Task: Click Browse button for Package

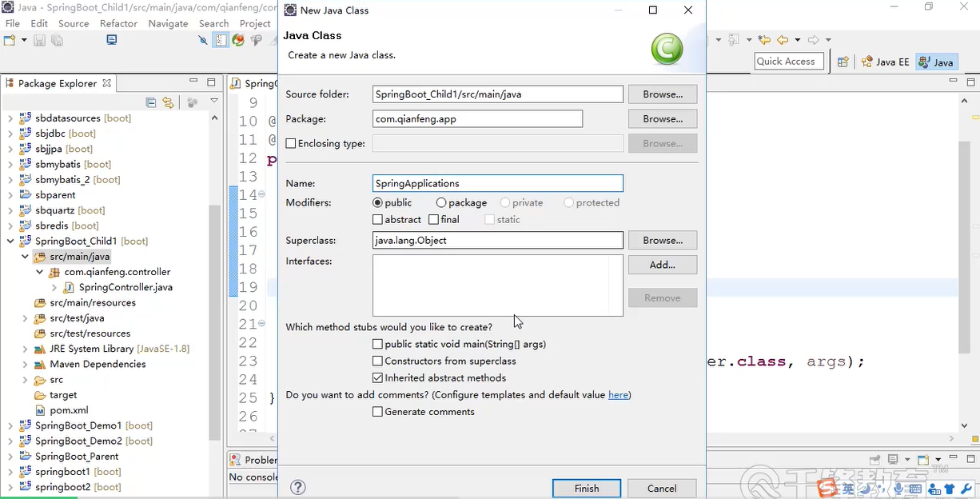Action: tap(663, 119)
